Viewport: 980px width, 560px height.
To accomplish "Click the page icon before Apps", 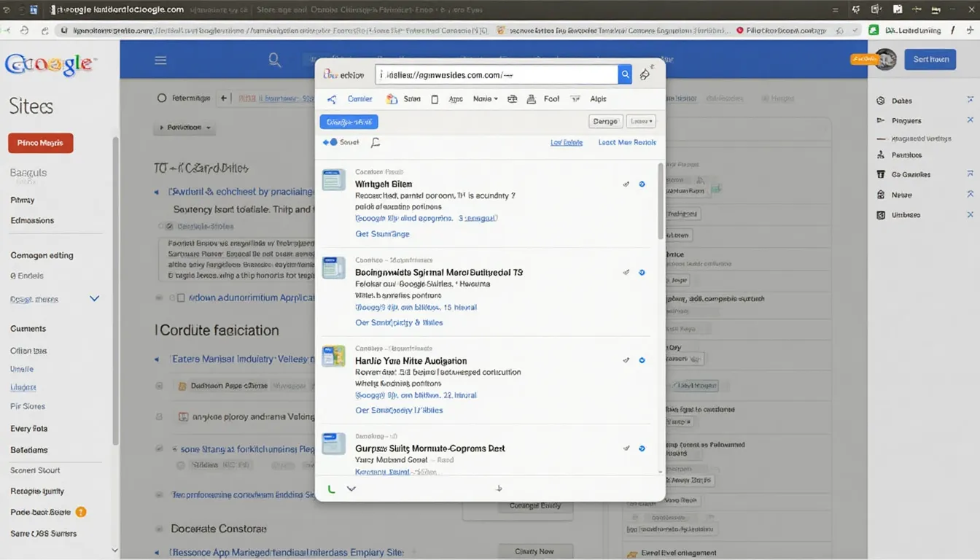I will tap(435, 99).
